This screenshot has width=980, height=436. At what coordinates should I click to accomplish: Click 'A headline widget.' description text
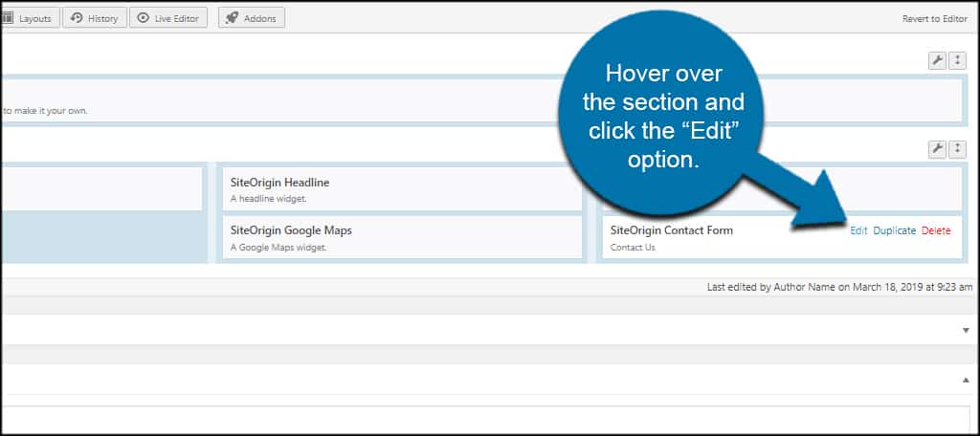269,199
